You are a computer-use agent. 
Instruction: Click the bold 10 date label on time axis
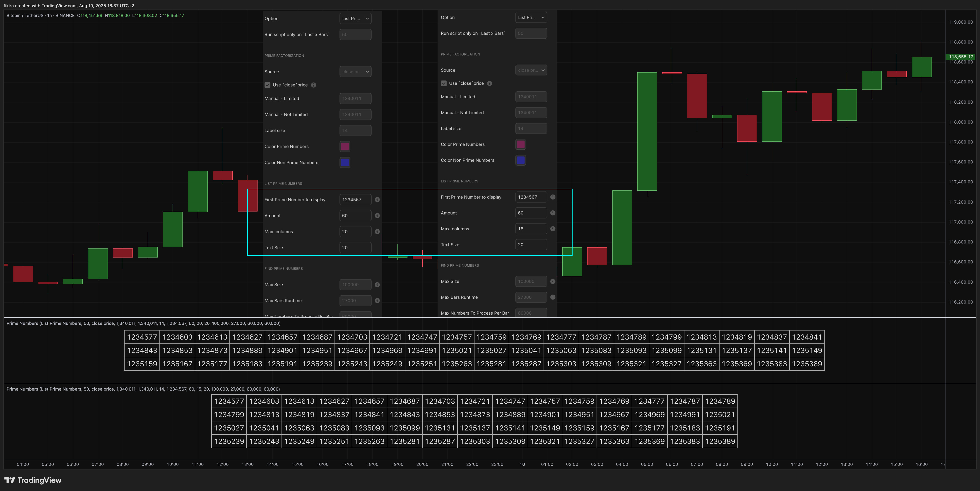click(522, 464)
